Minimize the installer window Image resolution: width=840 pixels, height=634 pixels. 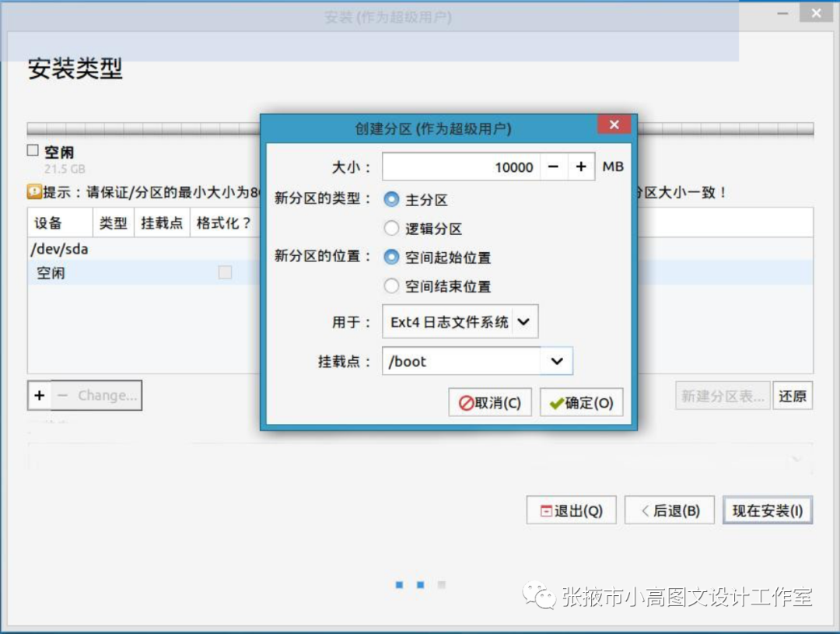[782, 13]
